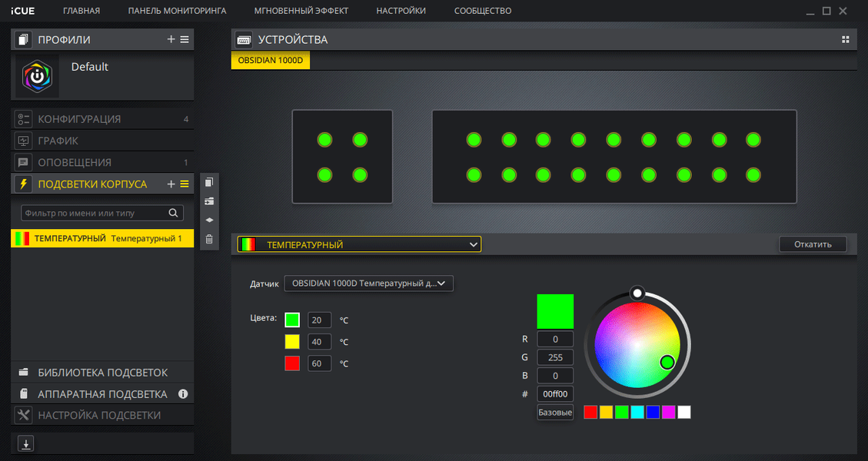Open the ОПОВЕЩЕНИЯ section
The width and height of the screenshot is (868, 461).
[x=101, y=162]
